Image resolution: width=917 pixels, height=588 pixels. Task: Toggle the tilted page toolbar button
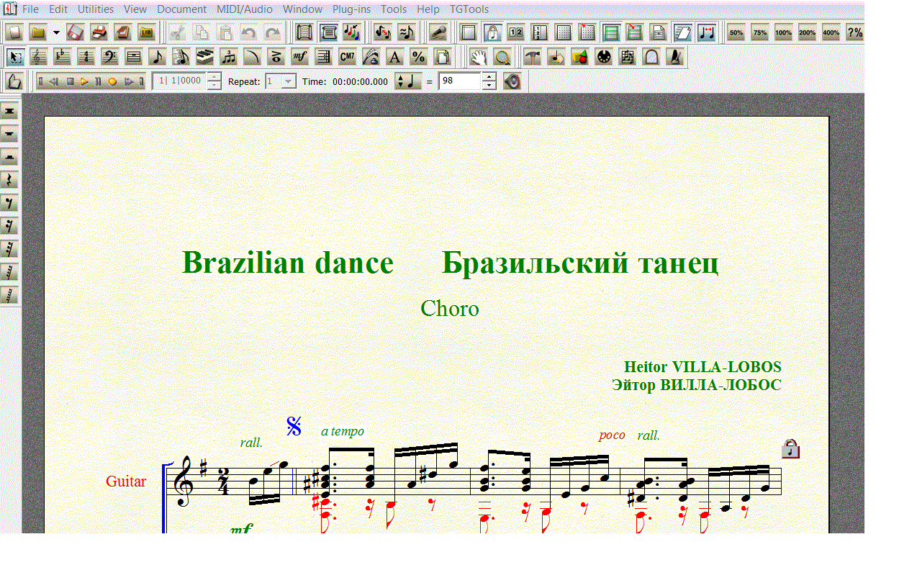(x=682, y=32)
